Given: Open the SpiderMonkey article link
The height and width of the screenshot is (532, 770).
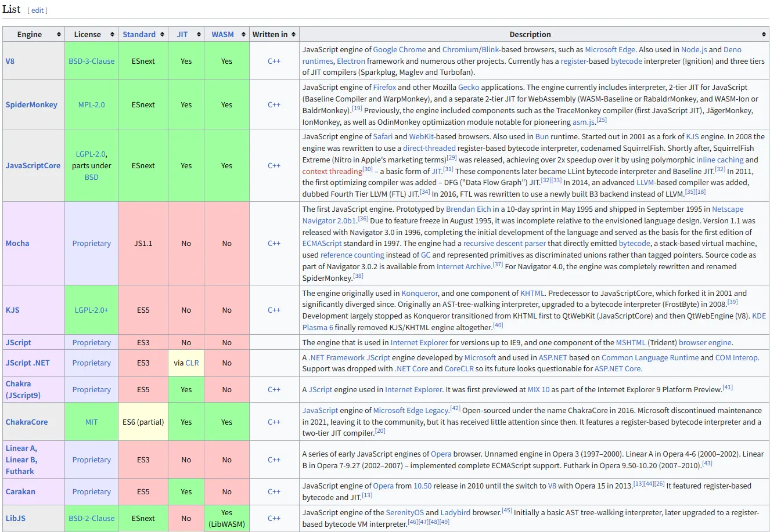Looking at the screenshot, I should coord(31,105).
